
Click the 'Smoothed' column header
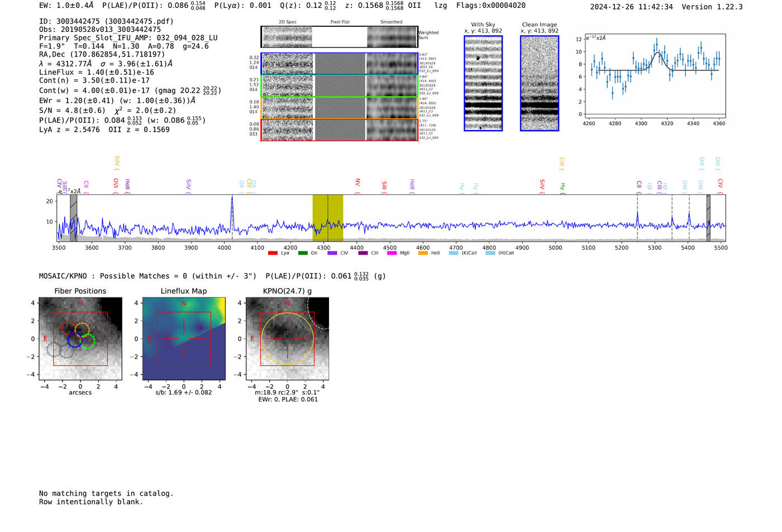tap(391, 22)
